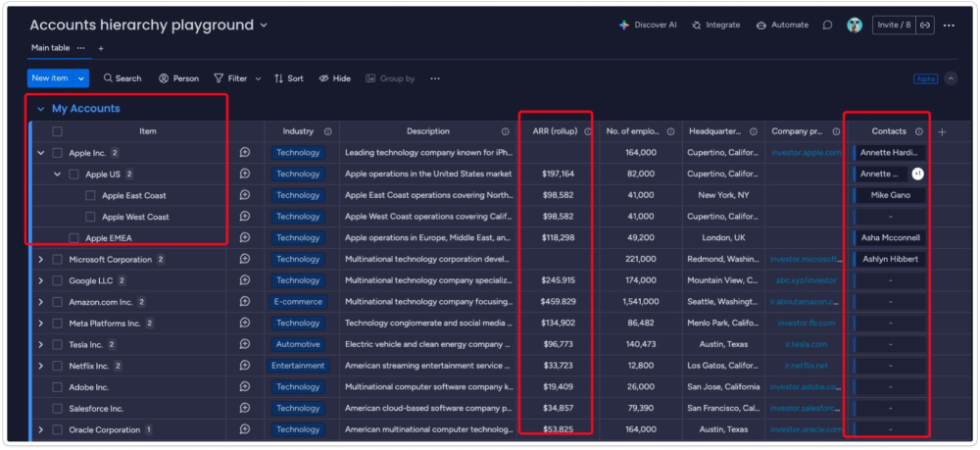980x450 pixels.
Task: Copy board link via chain icon
Action: [923, 25]
